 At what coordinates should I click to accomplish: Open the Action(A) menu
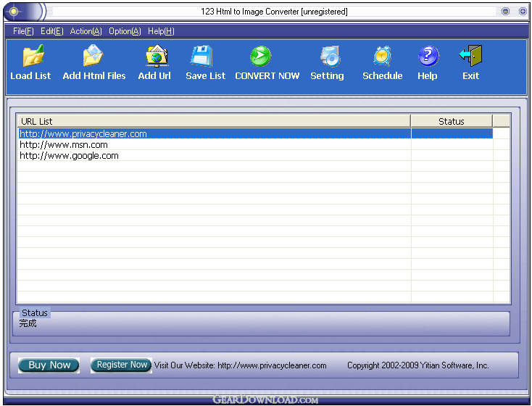click(x=86, y=31)
